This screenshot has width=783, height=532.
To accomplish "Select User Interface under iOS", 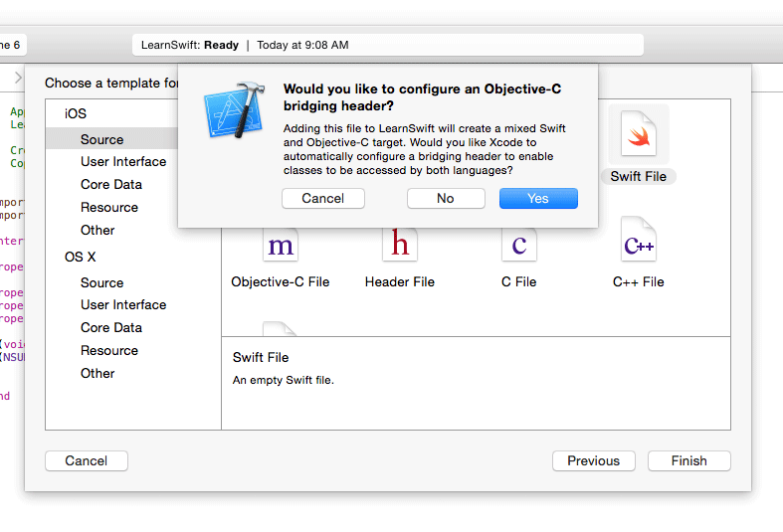I will (123, 162).
